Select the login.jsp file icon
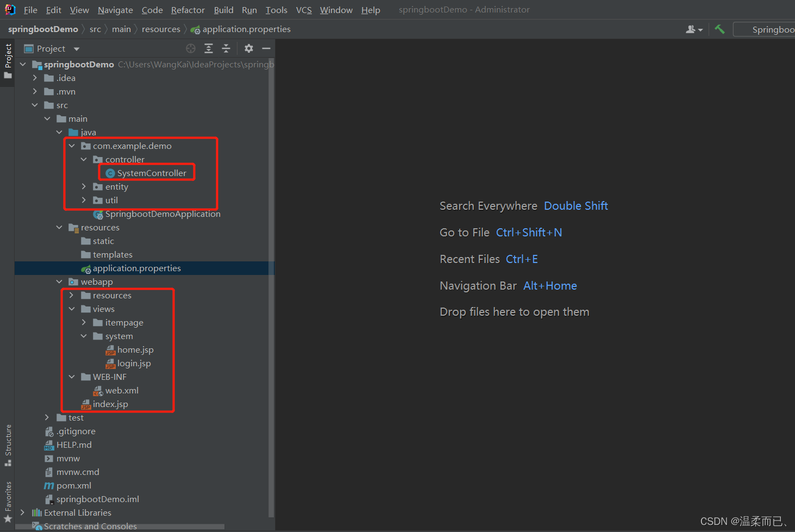Viewport: 795px width, 532px height. [x=110, y=364]
